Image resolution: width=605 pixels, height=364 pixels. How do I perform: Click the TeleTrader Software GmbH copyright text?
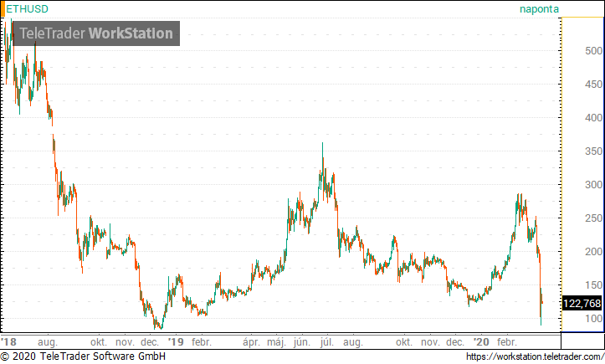coord(84,357)
